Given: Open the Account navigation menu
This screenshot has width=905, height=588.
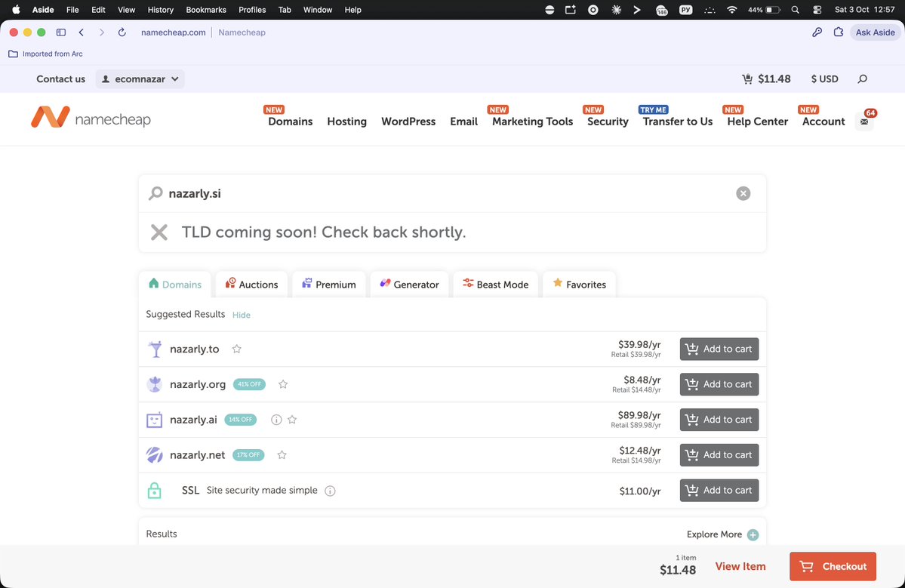Looking at the screenshot, I should pos(823,122).
